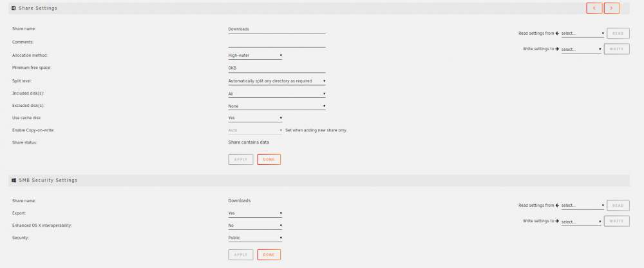The height and width of the screenshot is (268, 644).
Task: Click the SMB share name 'Downloads' text
Action: (240, 200)
